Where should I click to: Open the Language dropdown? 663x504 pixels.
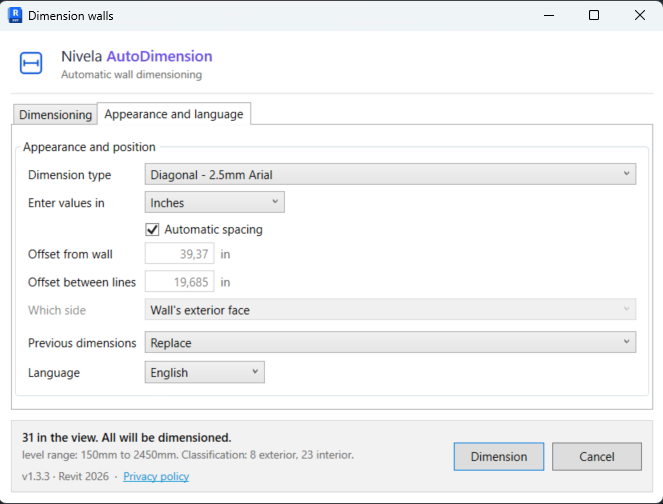(x=205, y=372)
